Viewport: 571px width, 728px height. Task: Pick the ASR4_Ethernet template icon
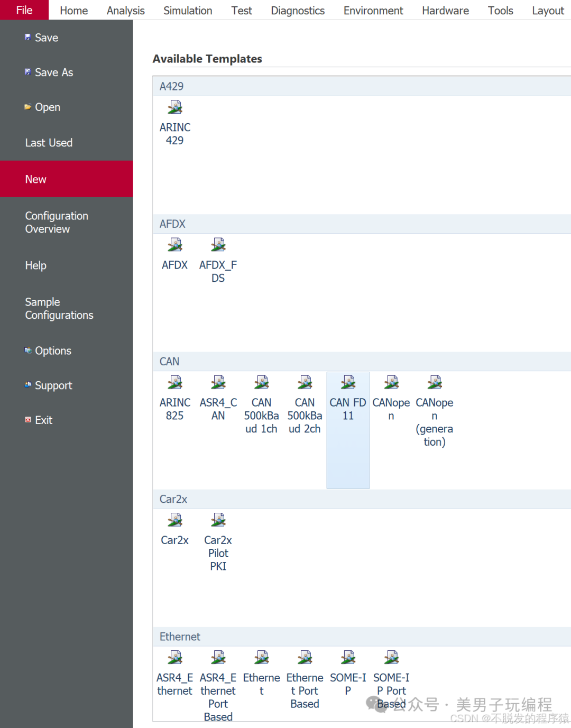pyautogui.click(x=175, y=658)
